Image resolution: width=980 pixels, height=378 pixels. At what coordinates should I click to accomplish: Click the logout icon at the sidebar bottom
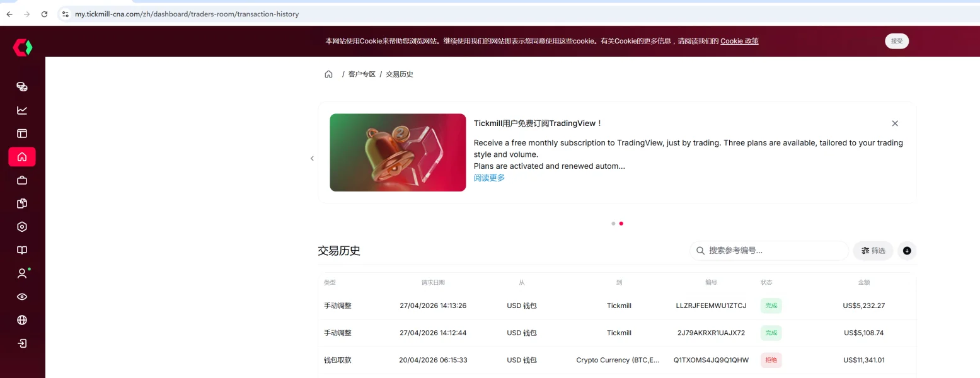click(x=22, y=343)
